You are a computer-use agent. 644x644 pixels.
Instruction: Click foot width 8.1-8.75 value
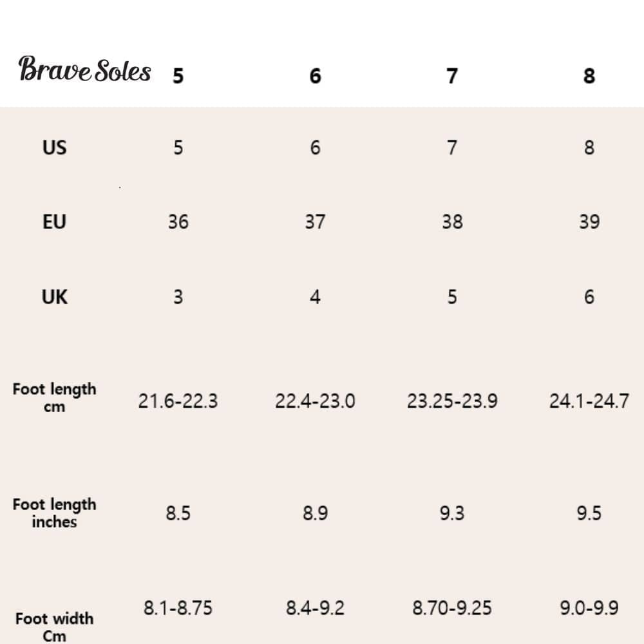178,607
